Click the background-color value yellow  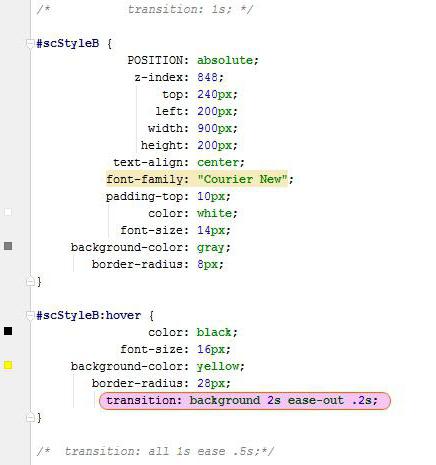coord(218,367)
